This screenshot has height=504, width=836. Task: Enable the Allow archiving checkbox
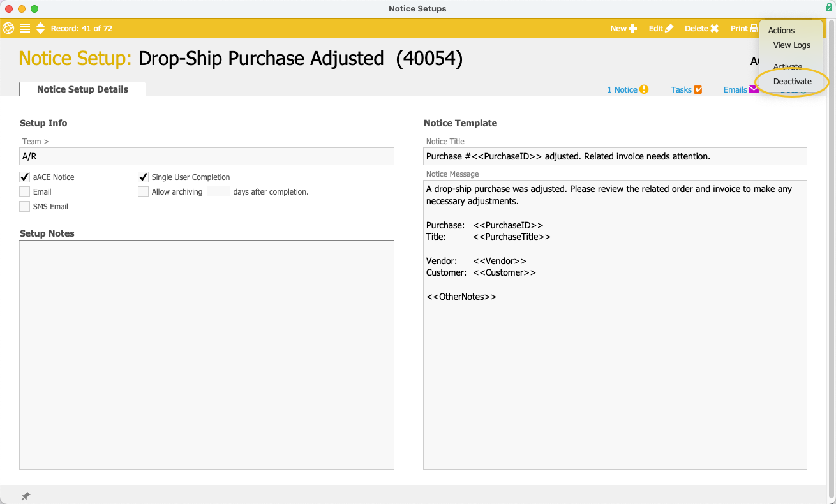click(144, 192)
